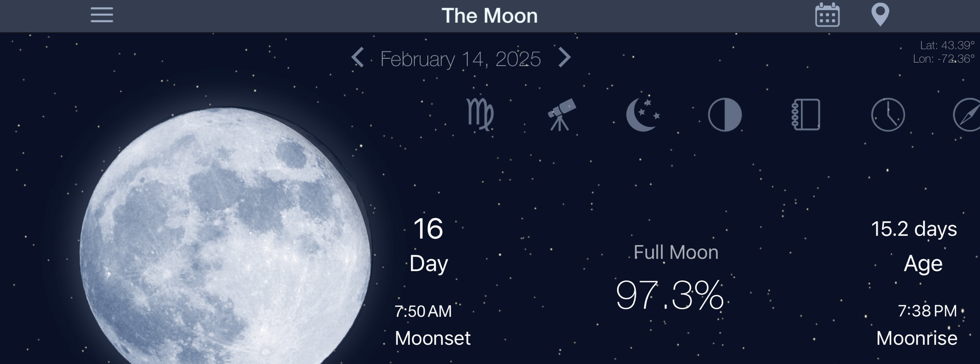Tap the clock times icon
Screen dimensions: 980x364
click(888, 115)
